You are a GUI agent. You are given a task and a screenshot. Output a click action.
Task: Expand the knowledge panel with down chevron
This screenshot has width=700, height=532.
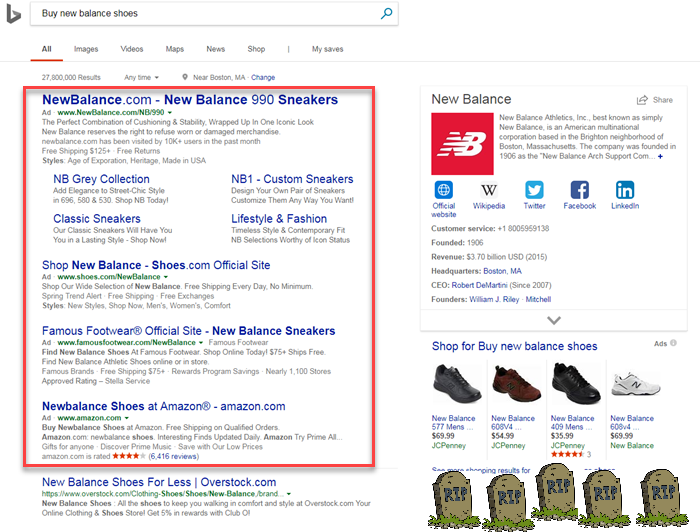point(553,320)
